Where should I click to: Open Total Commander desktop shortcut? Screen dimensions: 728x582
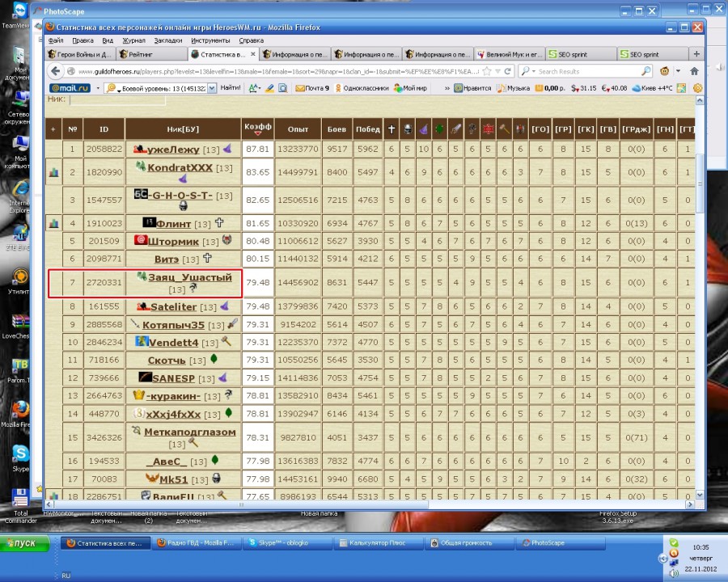pos(20,506)
